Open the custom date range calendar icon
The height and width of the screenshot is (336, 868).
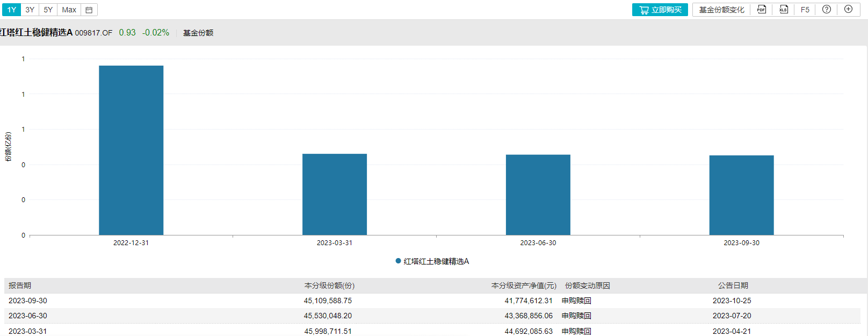[x=89, y=10]
